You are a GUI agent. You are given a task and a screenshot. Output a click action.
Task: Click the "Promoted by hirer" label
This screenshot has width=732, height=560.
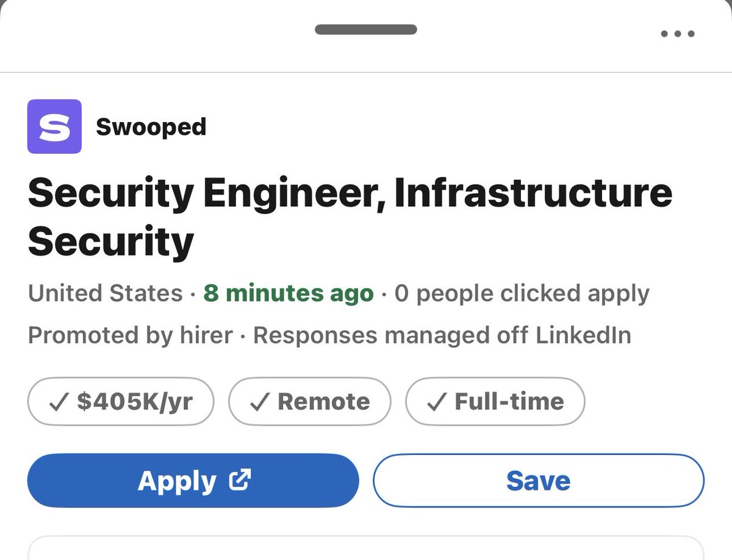tap(130, 335)
